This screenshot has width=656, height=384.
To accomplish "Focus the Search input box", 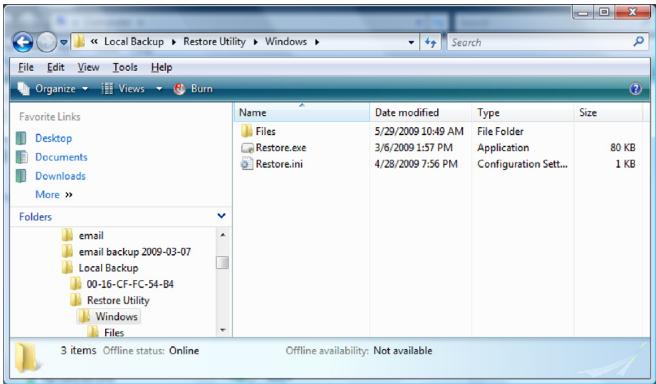I will 540,42.
